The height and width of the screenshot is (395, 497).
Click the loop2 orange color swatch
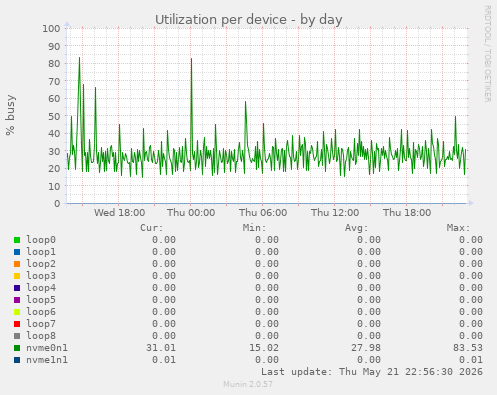click(17, 264)
